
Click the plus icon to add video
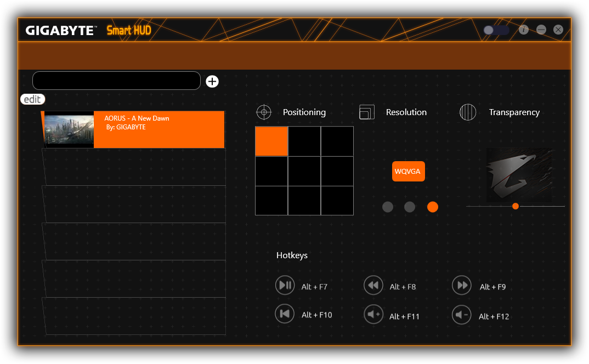click(212, 81)
